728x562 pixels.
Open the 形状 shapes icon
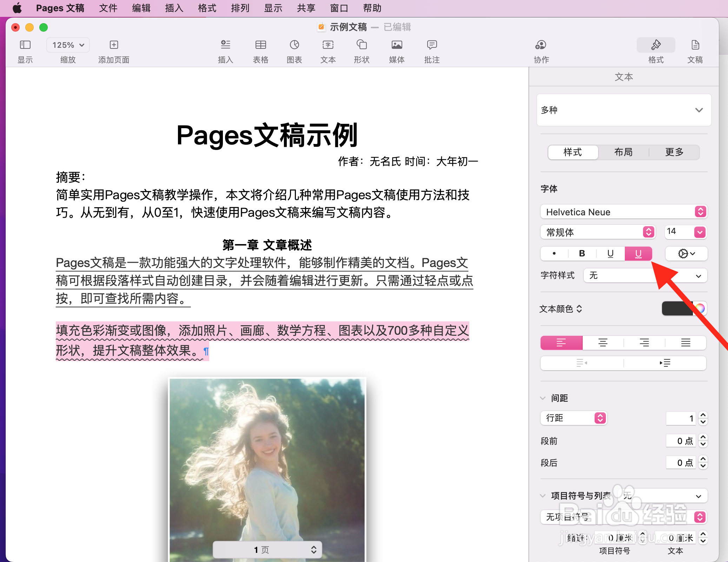coord(362,45)
